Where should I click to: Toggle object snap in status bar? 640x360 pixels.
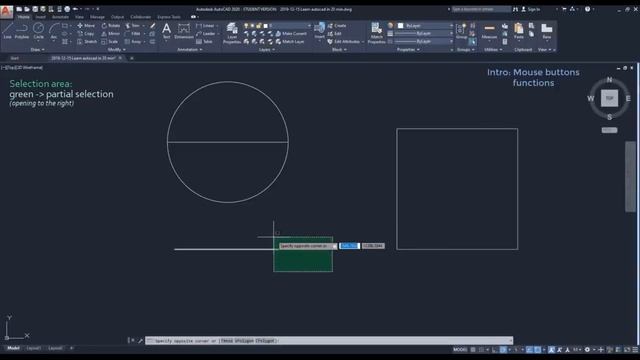coord(538,349)
